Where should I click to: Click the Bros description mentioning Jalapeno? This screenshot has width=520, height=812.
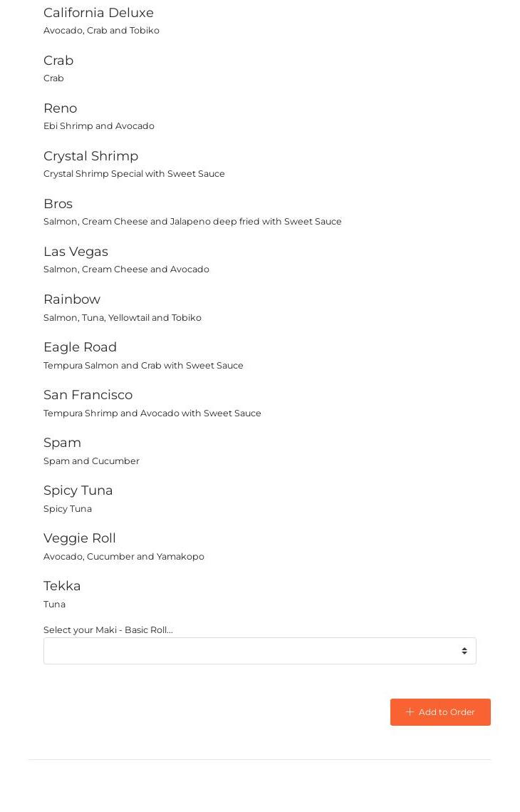point(192,222)
